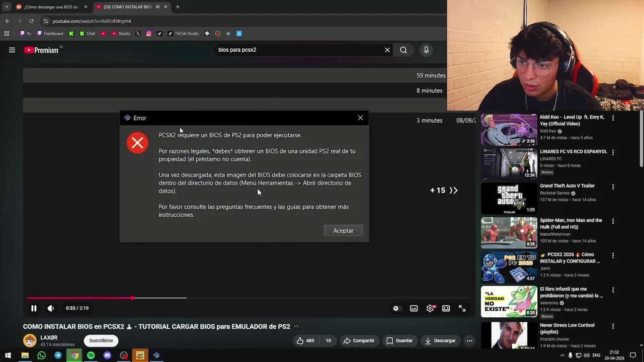644x362 pixels.
Task: Open options for Spider-Man Iron Man video
Action: tap(613, 221)
